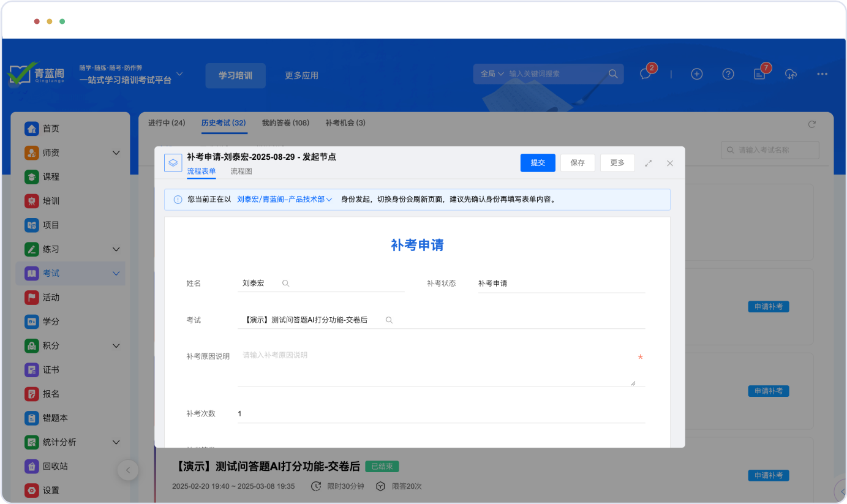Open the three-dots more menu in header
Screen dimensions: 847x504
pos(822,74)
